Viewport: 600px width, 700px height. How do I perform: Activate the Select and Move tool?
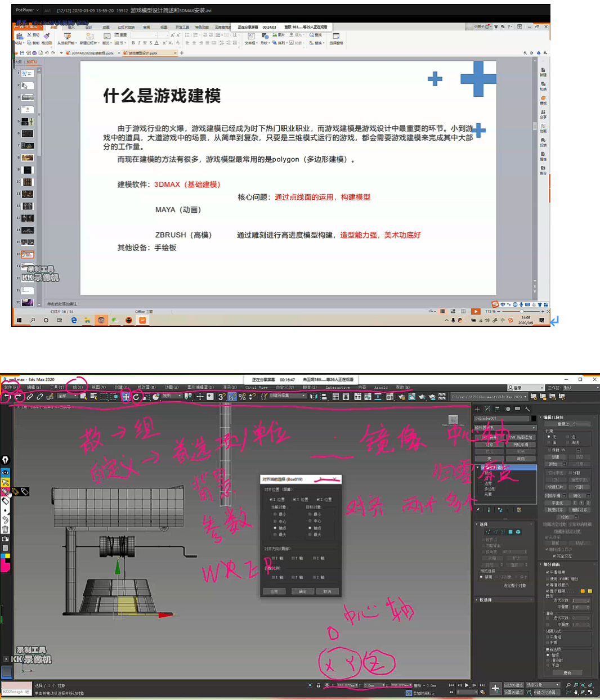[x=126, y=397]
